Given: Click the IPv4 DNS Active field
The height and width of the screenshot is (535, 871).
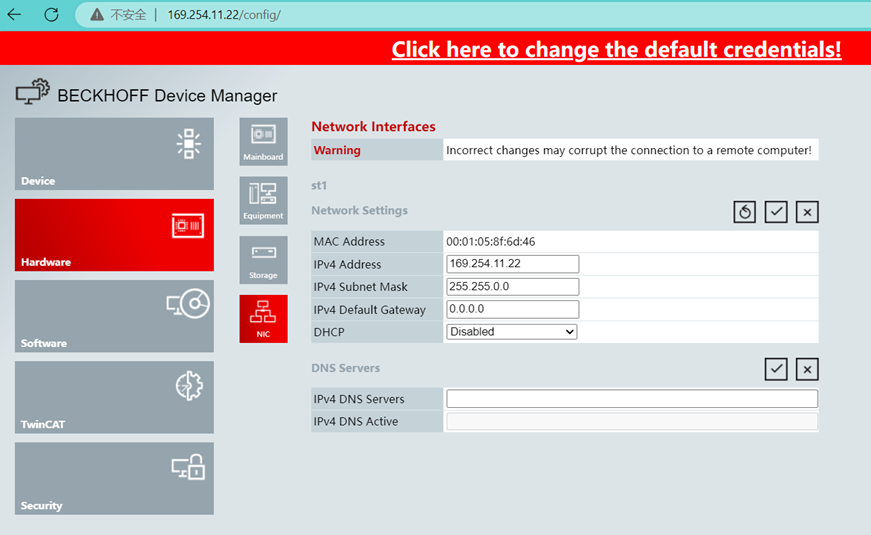Looking at the screenshot, I should point(632,422).
